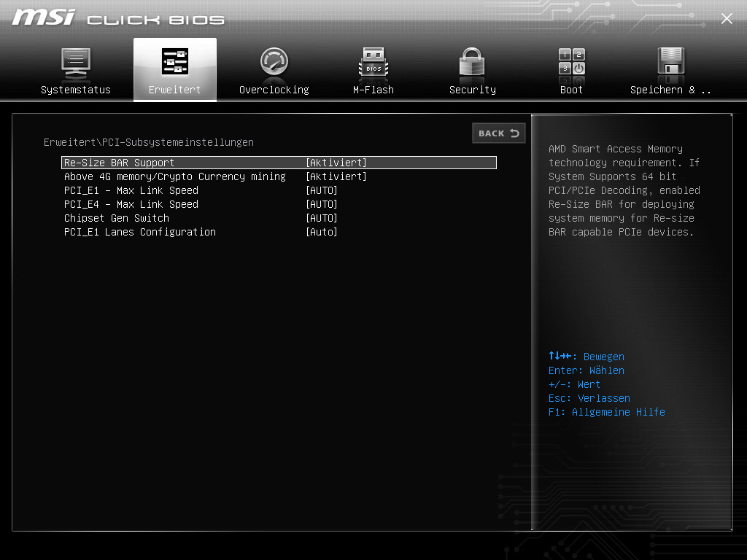
Task: Select Above 4G memory/Crypto Currency mining label
Action: click(x=175, y=176)
